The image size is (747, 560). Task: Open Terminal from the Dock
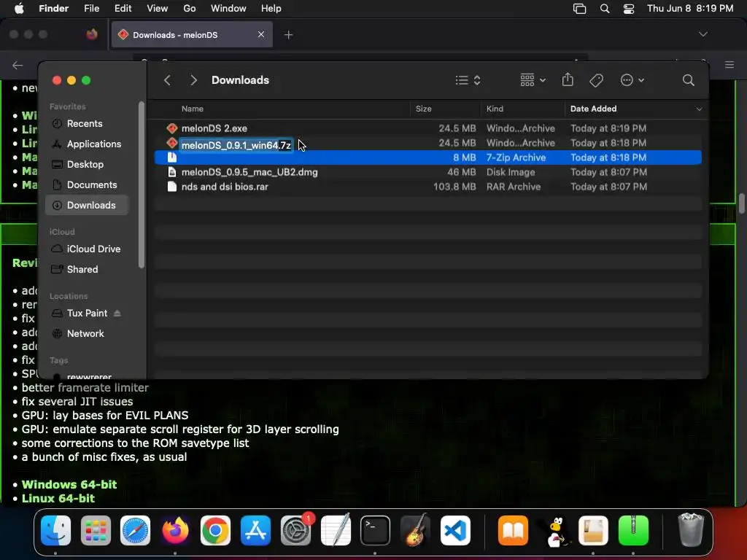tap(376, 530)
